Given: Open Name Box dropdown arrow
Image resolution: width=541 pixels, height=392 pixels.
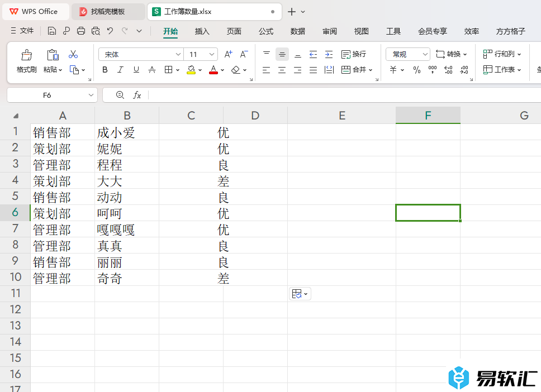Looking at the screenshot, I should click(x=91, y=95).
